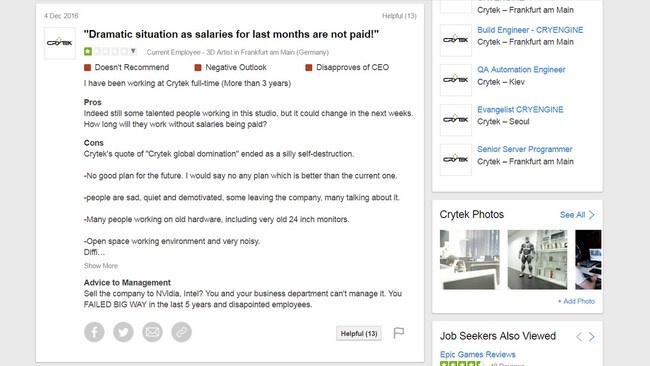
Task: Open the Crytek office desks photo
Action: [x=470, y=259]
